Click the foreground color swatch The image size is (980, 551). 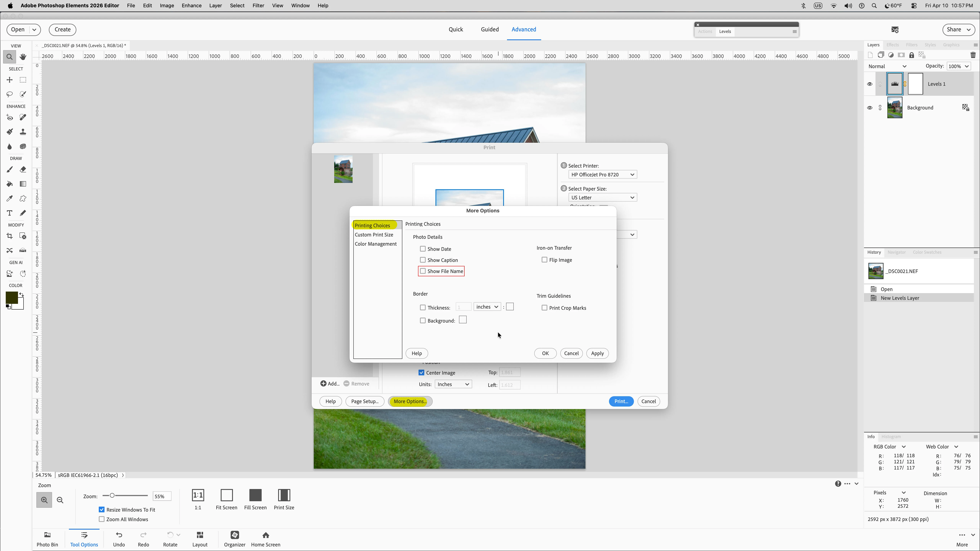click(x=11, y=297)
